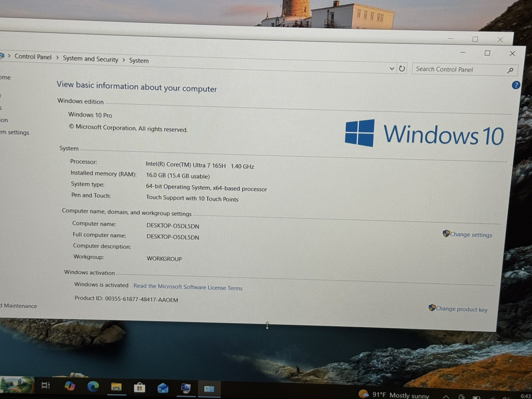The image size is (532, 399).
Task: Select the Full computer name value DESKTOP-O5DL5DN
Action: (173, 237)
